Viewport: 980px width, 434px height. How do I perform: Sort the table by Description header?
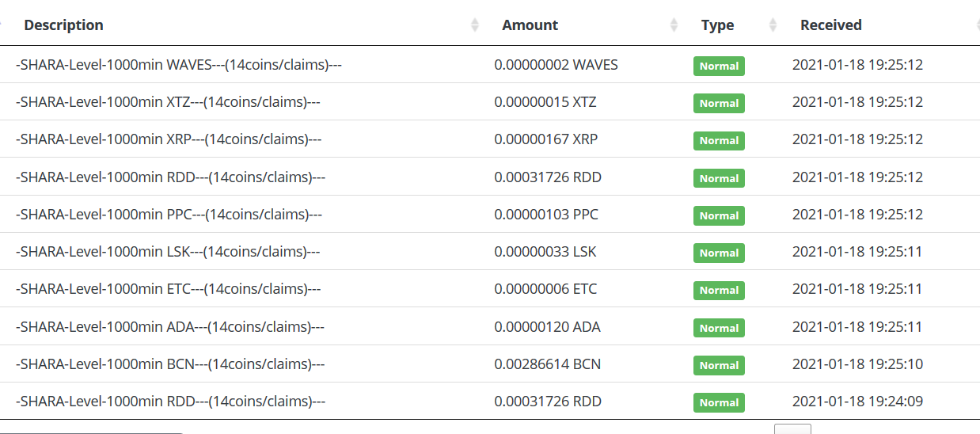click(x=63, y=25)
